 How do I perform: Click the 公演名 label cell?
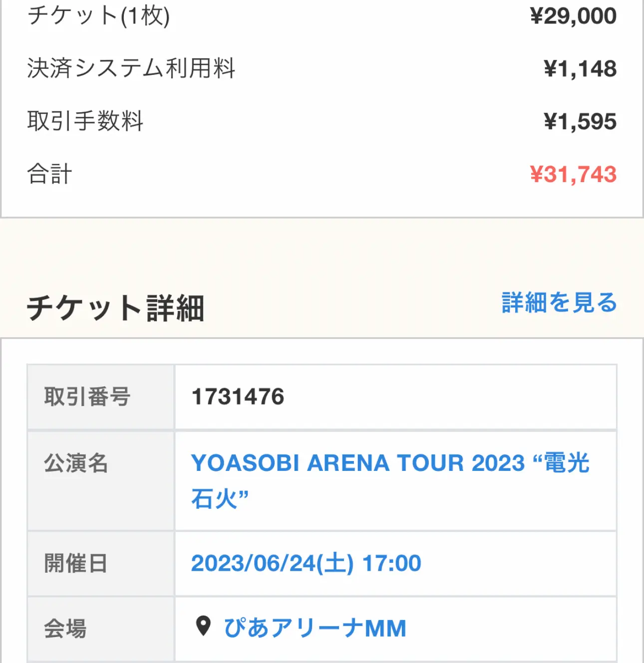coord(101,481)
